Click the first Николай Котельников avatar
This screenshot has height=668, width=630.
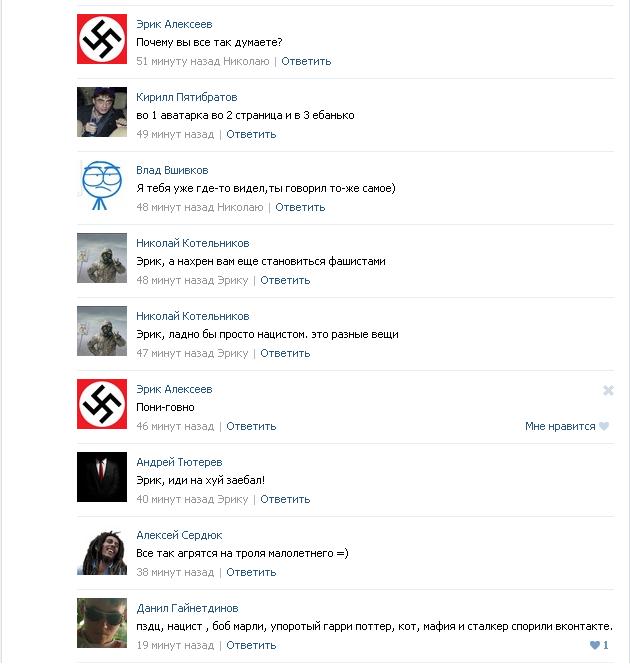[102, 258]
